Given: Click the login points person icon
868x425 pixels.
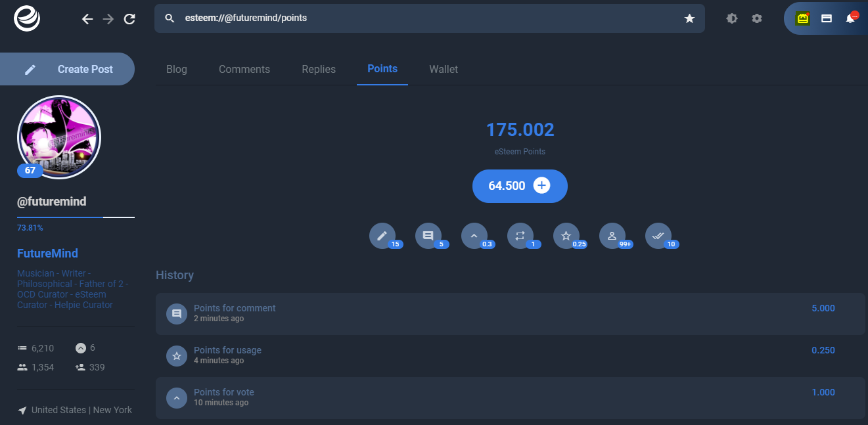Looking at the screenshot, I should [612, 236].
